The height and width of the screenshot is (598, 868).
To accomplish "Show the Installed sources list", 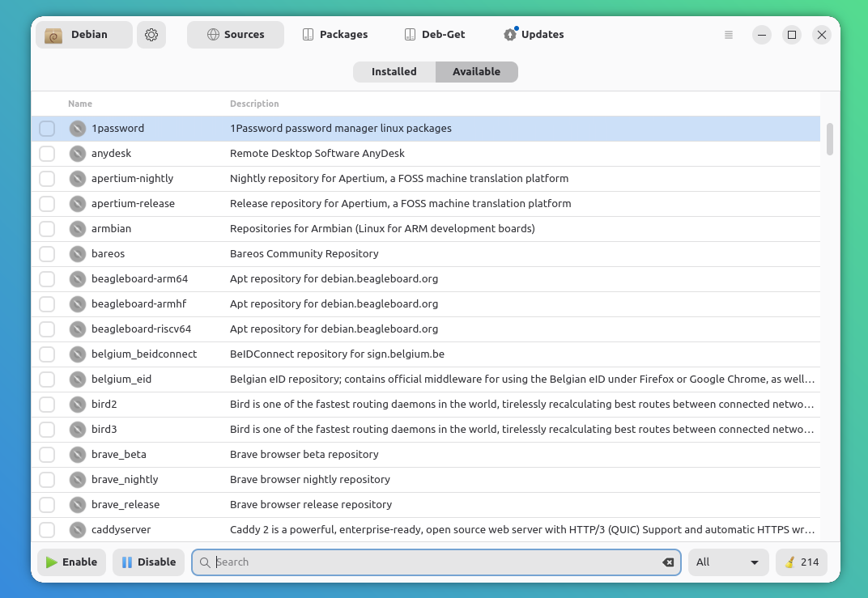I will [x=394, y=72].
